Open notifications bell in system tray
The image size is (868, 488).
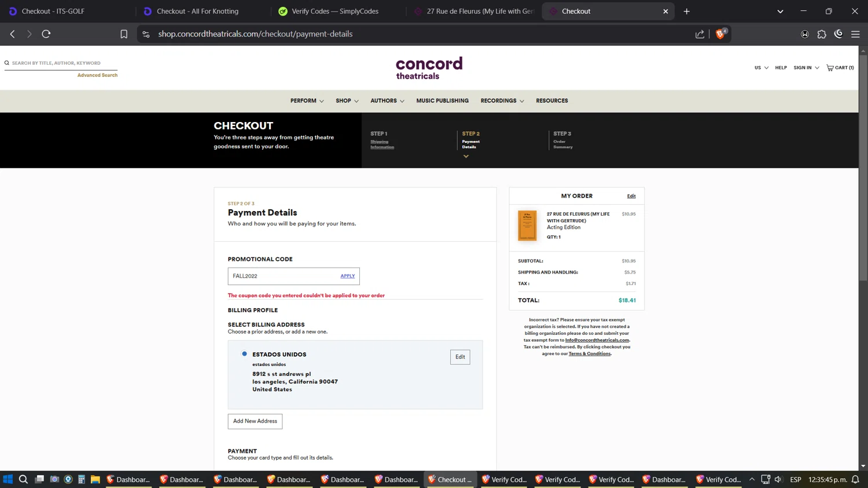click(855, 479)
